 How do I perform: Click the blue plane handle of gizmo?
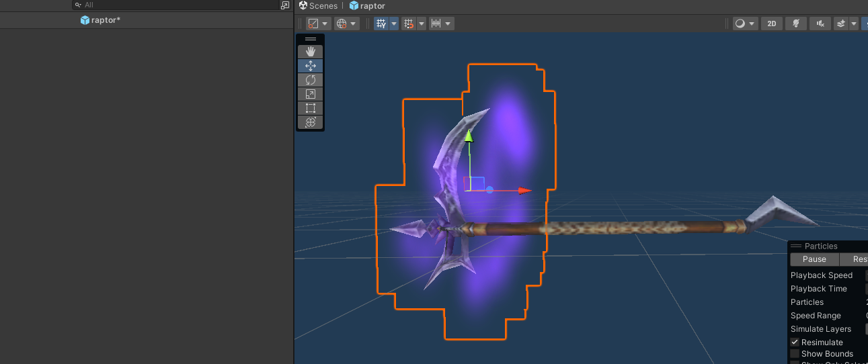pos(477,183)
